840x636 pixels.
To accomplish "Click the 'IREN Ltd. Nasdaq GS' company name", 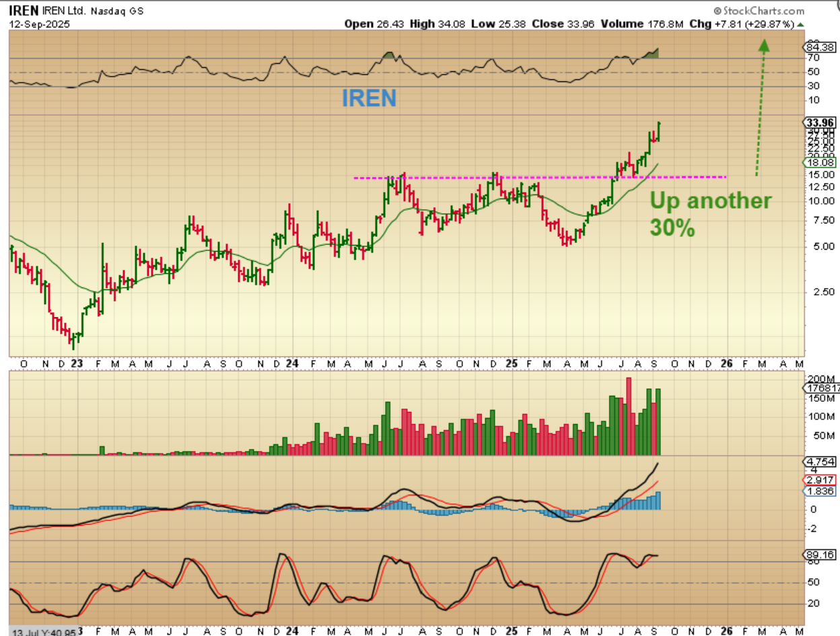I will coord(92,11).
